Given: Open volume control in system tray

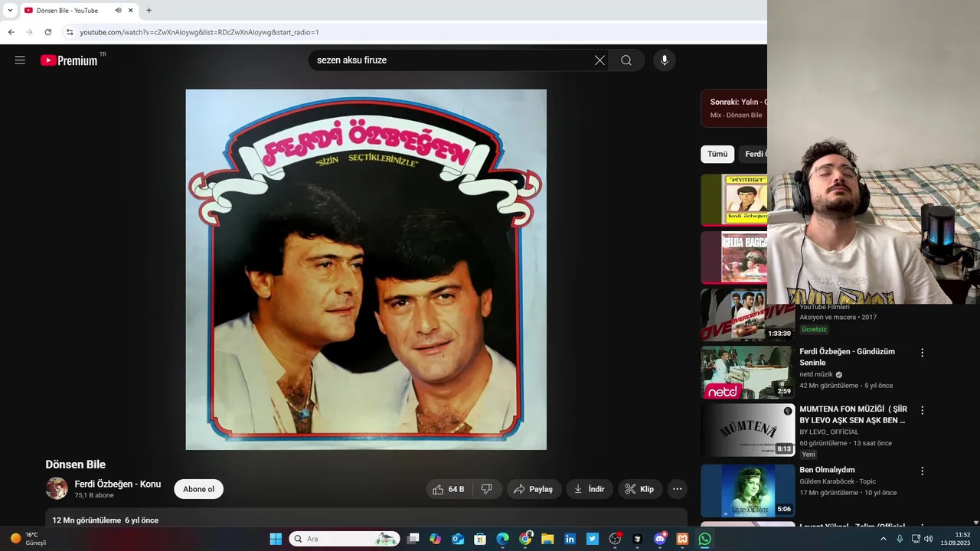Looking at the screenshot, I should 929,539.
